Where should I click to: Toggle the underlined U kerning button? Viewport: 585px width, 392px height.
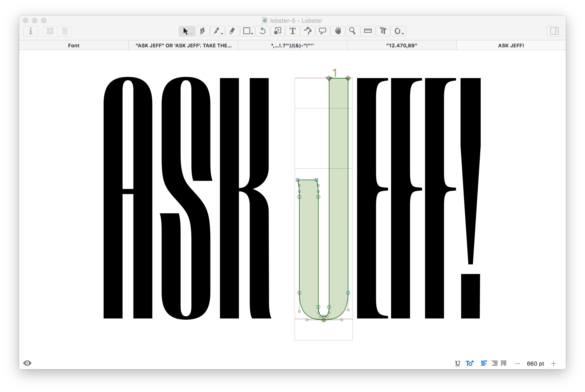(x=457, y=364)
